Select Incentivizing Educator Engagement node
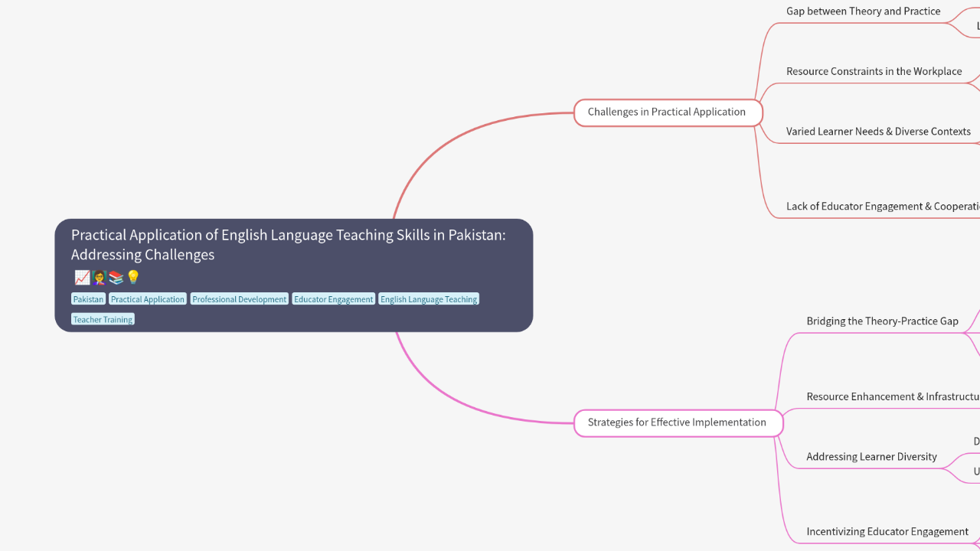Image resolution: width=980 pixels, height=551 pixels. point(887,532)
